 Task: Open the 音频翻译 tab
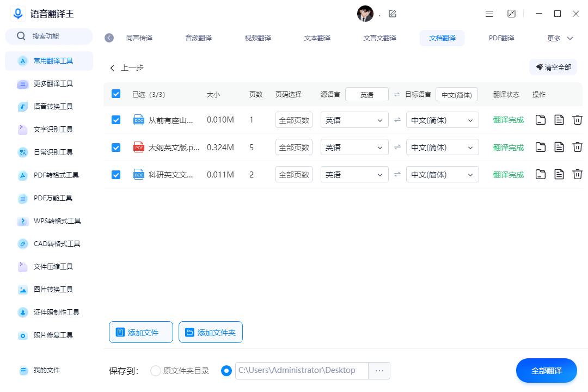(x=198, y=38)
